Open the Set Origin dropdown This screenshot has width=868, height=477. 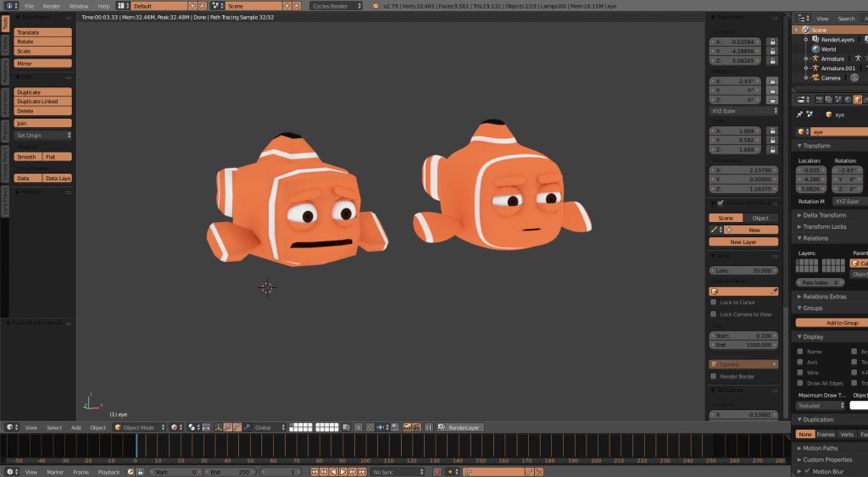point(42,135)
